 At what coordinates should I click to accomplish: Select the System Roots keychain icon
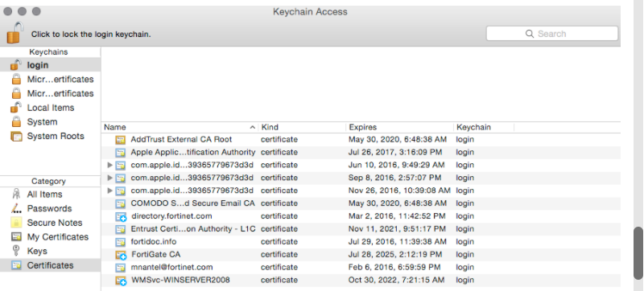pyautogui.click(x=16, y=137)
